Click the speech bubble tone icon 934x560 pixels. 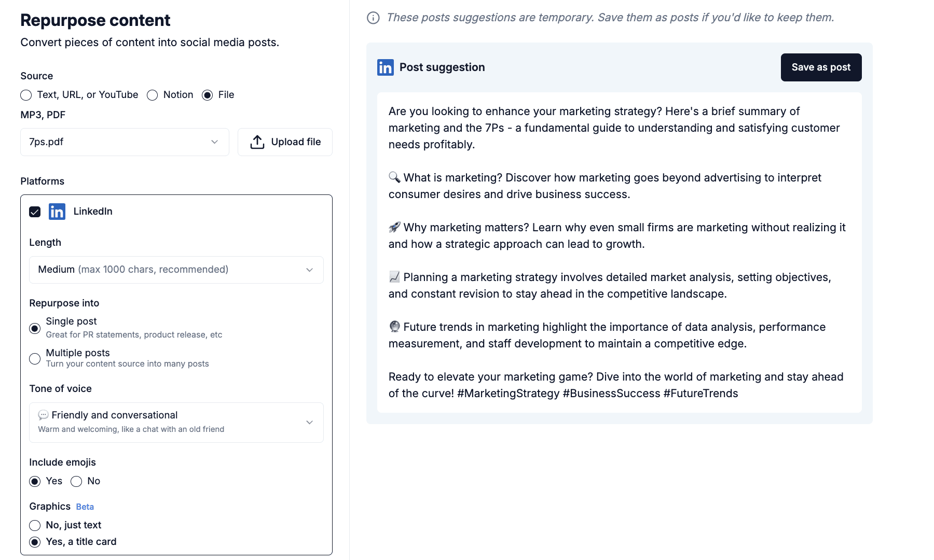44,415
